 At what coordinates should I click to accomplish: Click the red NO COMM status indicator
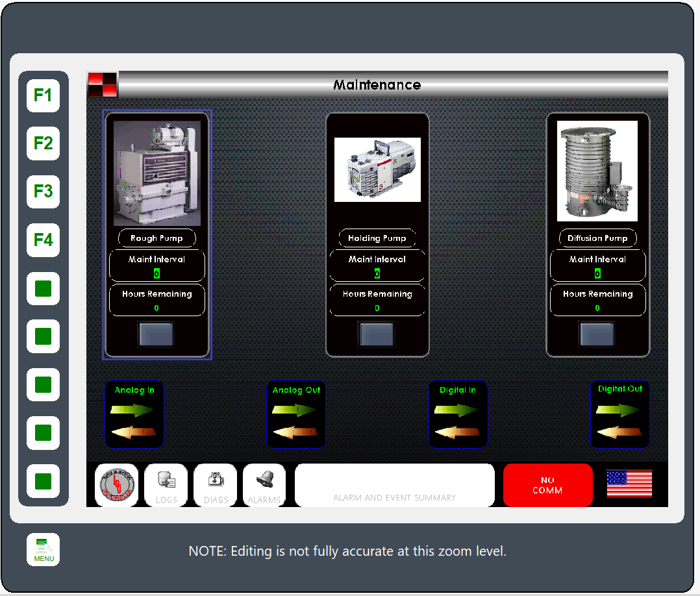coord(547,485)
